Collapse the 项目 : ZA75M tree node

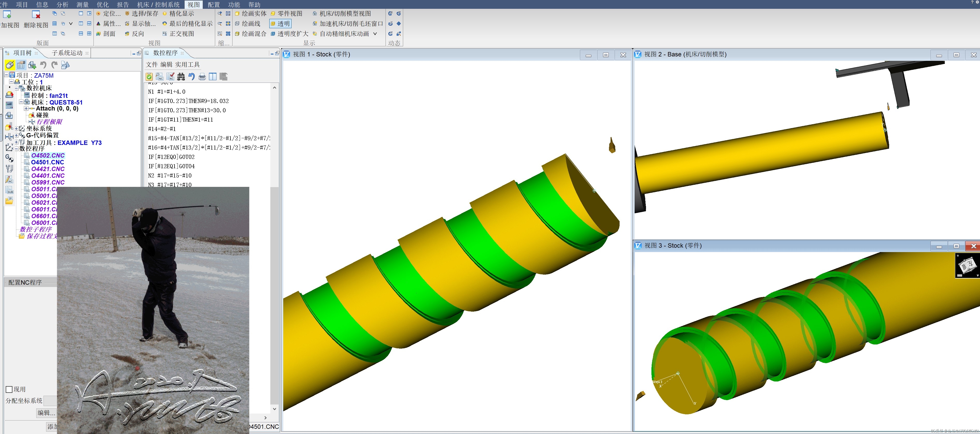6,75
